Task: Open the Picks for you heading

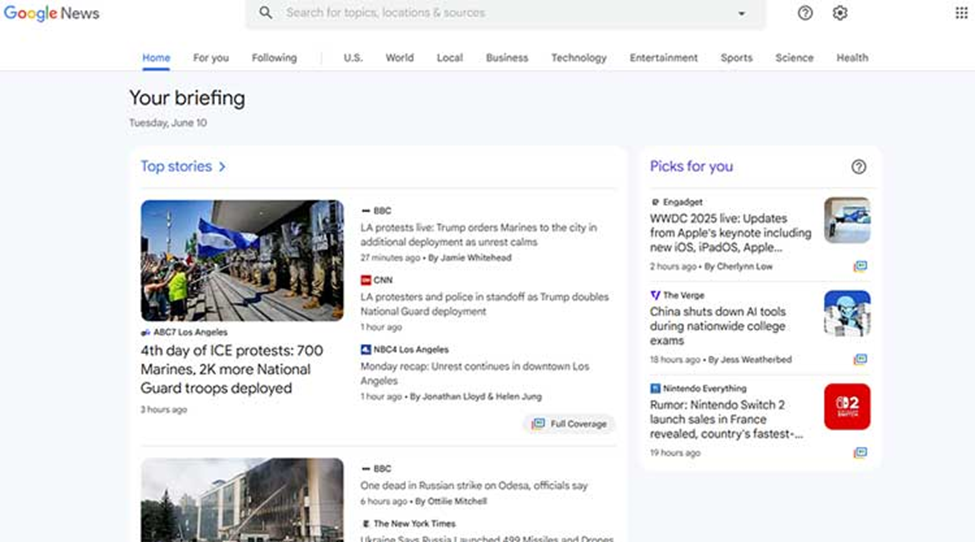Action: (x=691, y=167)
